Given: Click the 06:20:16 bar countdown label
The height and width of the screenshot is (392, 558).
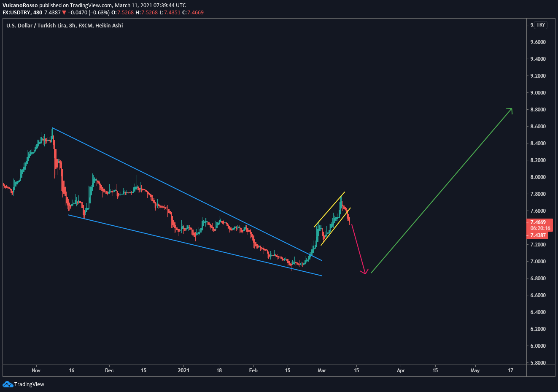Looking at the screenshot, I should point(540,228).
